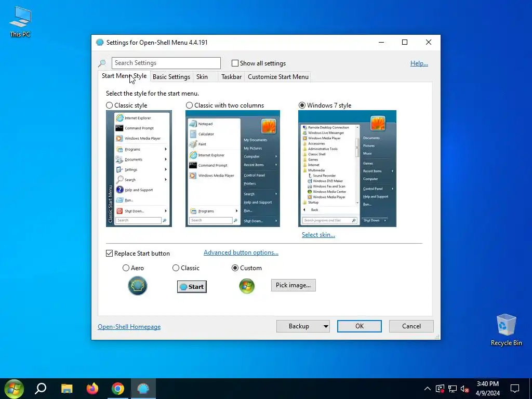Click the two-column style preview thumbnail
The image size is (532, 399).
(x=233, y=169)
